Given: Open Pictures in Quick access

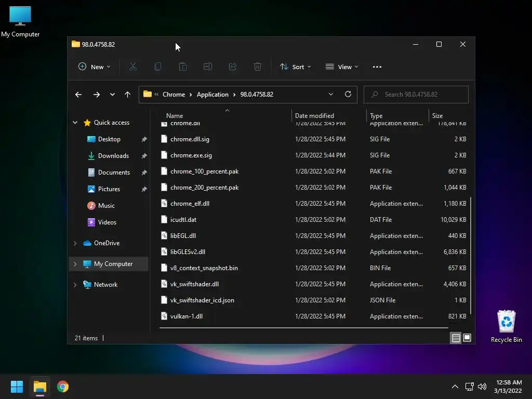Looking at the screenshot, I should click(109, 189).
